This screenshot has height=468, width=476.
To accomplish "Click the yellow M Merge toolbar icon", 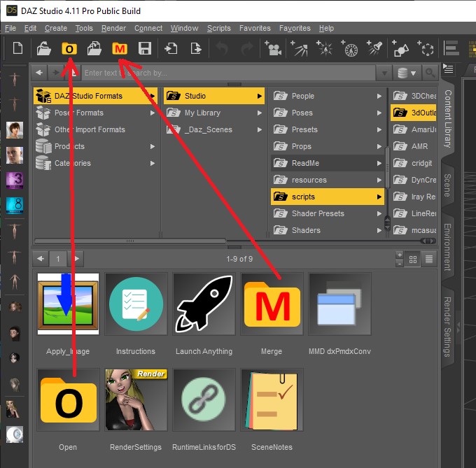I will click(120, 49).
